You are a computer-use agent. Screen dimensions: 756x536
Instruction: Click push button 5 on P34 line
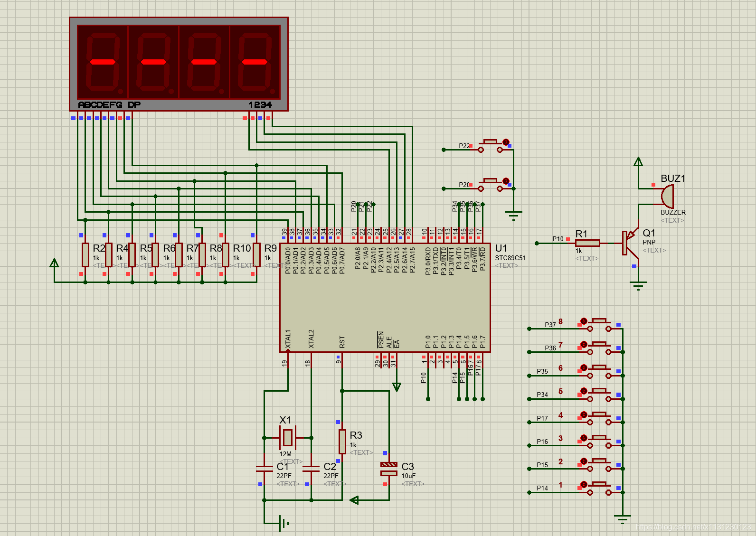point(599,394)
